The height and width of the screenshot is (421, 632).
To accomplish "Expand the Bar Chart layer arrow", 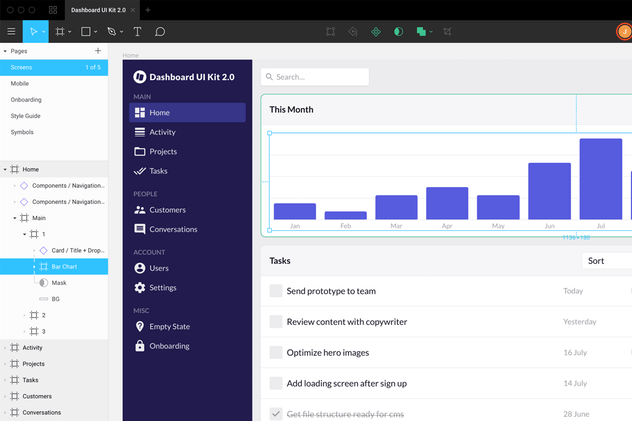I will pyautogui.click(x=34, y=267).
